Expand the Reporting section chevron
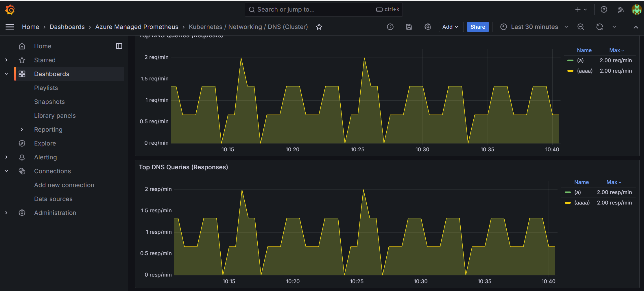 (22, 129)
